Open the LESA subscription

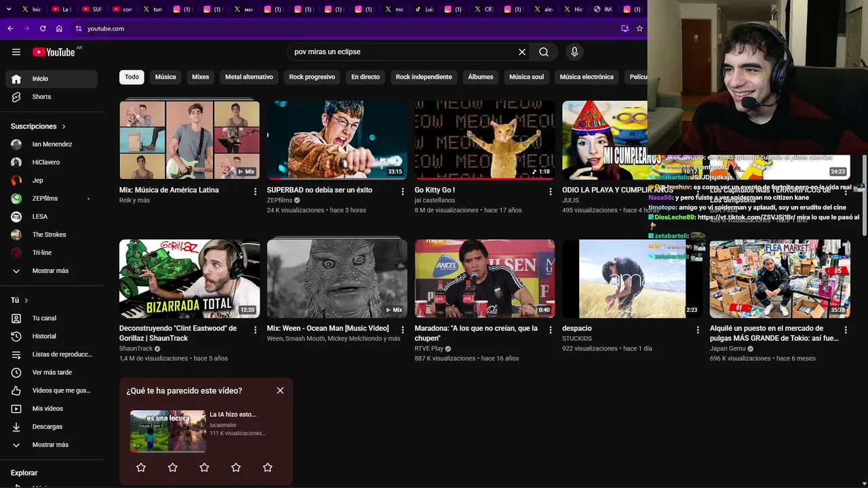pyautogui.click(x=52, y=217)
